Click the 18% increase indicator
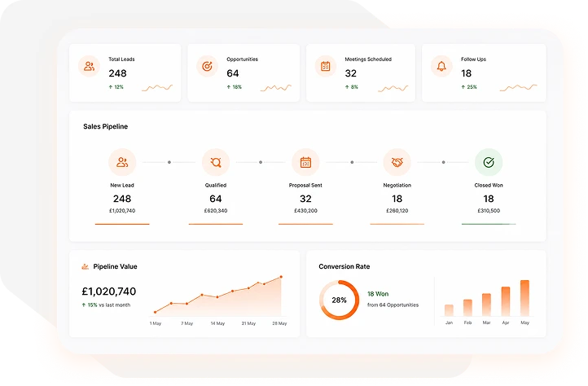This screenshot has height=386, width=588. point(234,87)
